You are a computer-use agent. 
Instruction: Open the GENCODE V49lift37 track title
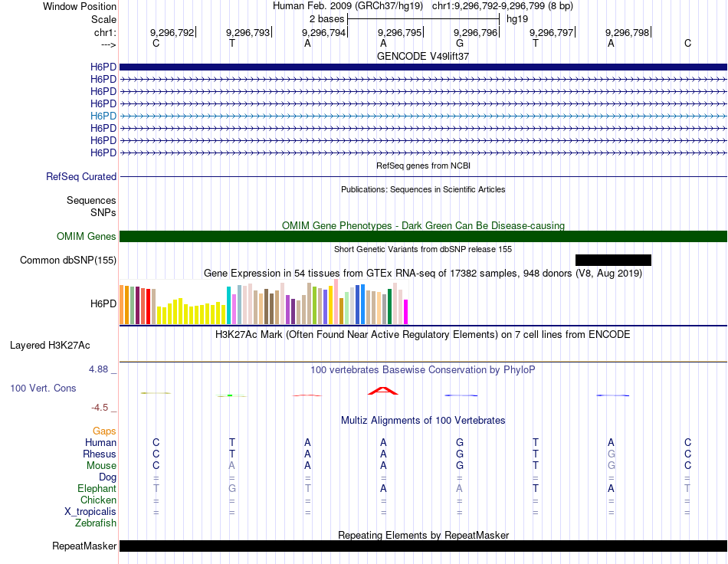[x=423, y=56]
